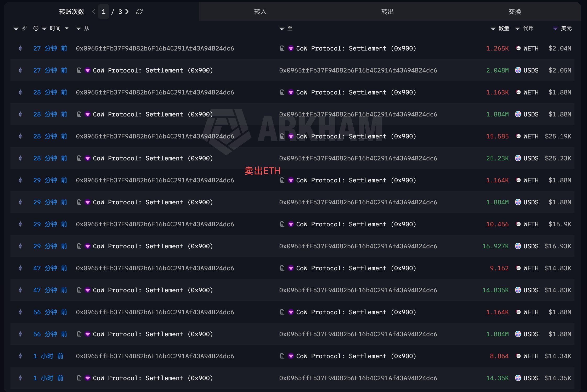The width and height of the screenshot is (587, 392).
Task: Open Ethereum icon on 2.048M USDS row
Action: tap(20, 70)
